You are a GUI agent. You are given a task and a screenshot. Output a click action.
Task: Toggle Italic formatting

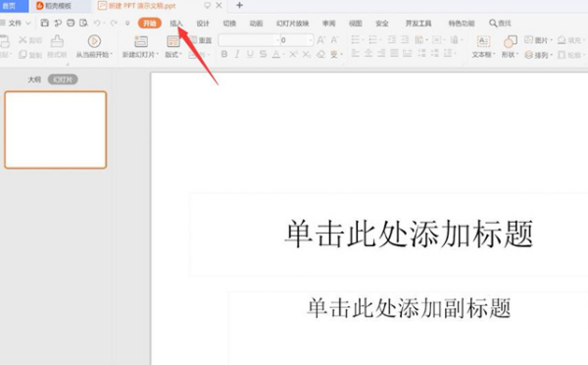pyautogui.click(x=237, y=54)
